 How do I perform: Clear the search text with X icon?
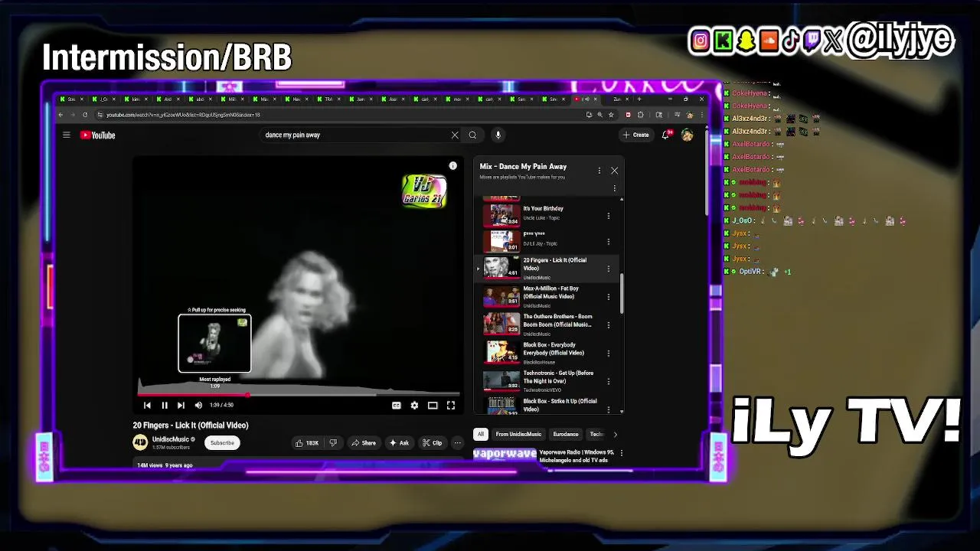pyautogui.click(x=455, y=135)
